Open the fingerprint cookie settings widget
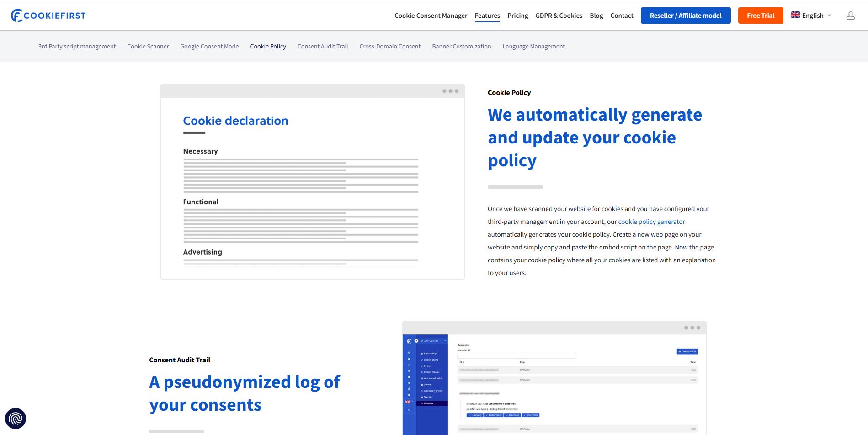This screenshot has height=435, width=868. [16, 419]
